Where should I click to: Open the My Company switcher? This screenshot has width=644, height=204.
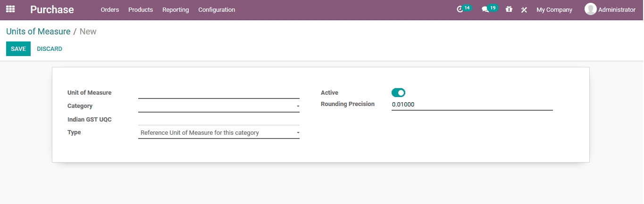[x=554, y=10]
